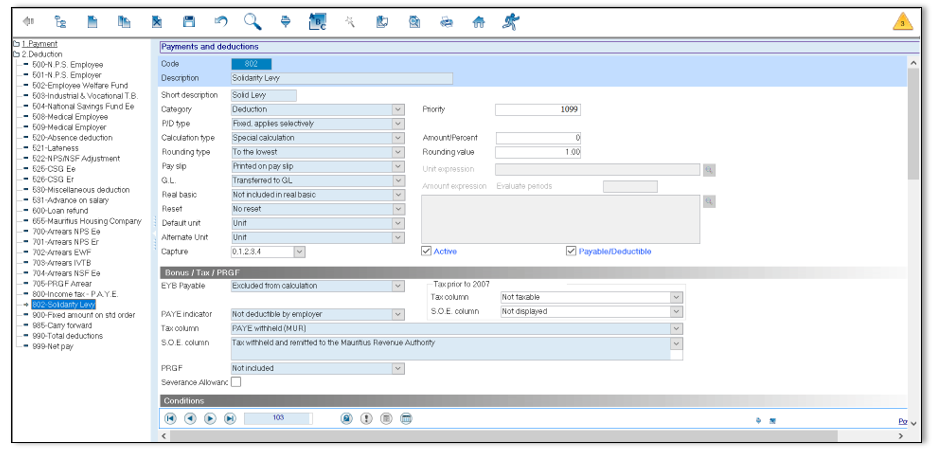Open the PAYE indicator dropdown
Screen dimensions: 933x453
[x=398, y=314]
